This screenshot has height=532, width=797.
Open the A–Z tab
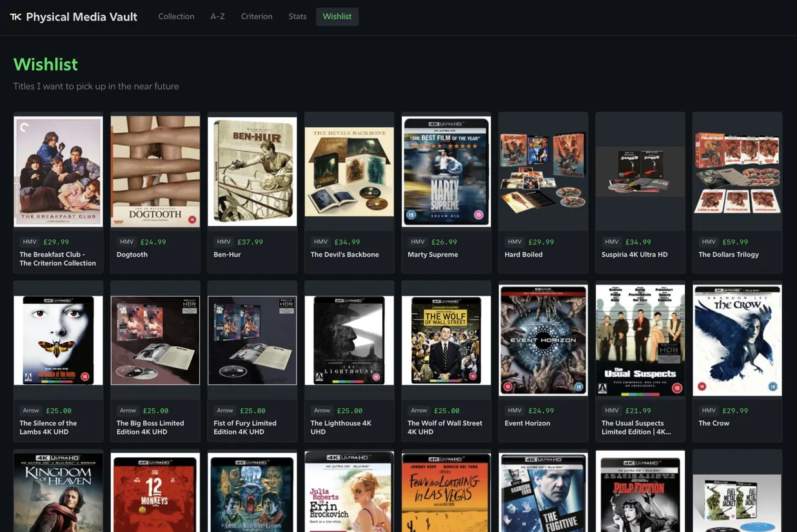[217, 17]
